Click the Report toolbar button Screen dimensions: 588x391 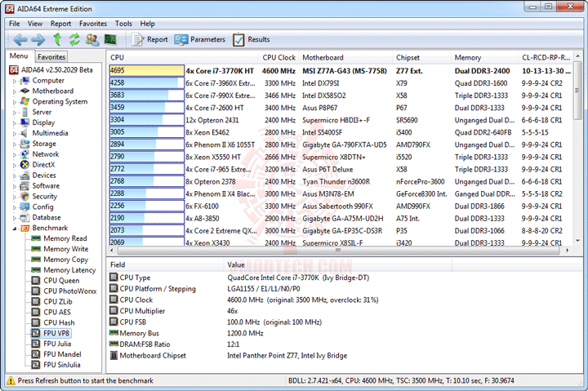[149, 39]
